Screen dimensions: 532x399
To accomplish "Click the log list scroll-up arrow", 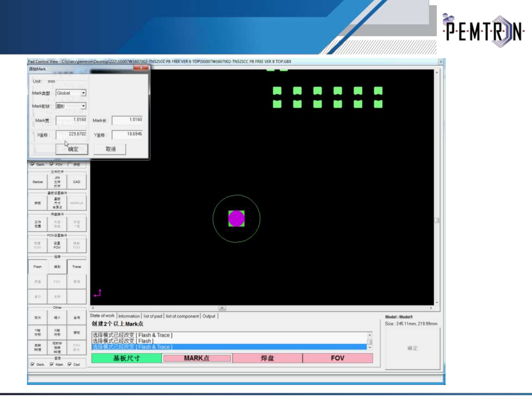I will (x=370, y=335).
